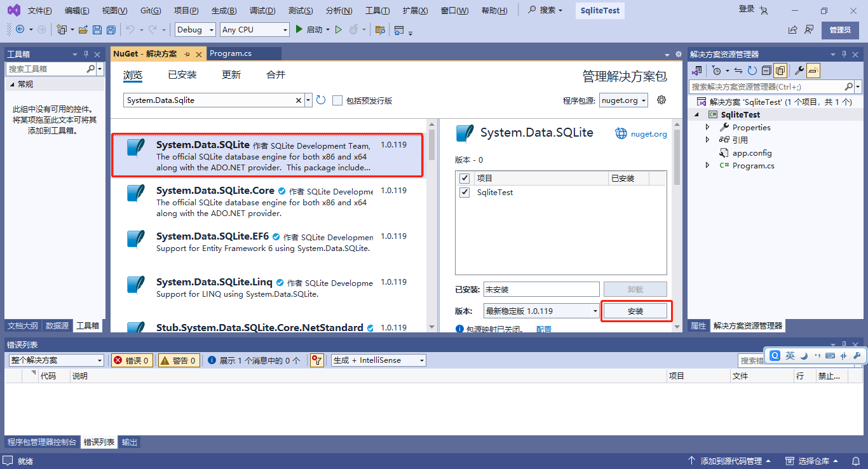Open the nuget.org link in package details
868x469 pixels.
[x=649, y=133]
